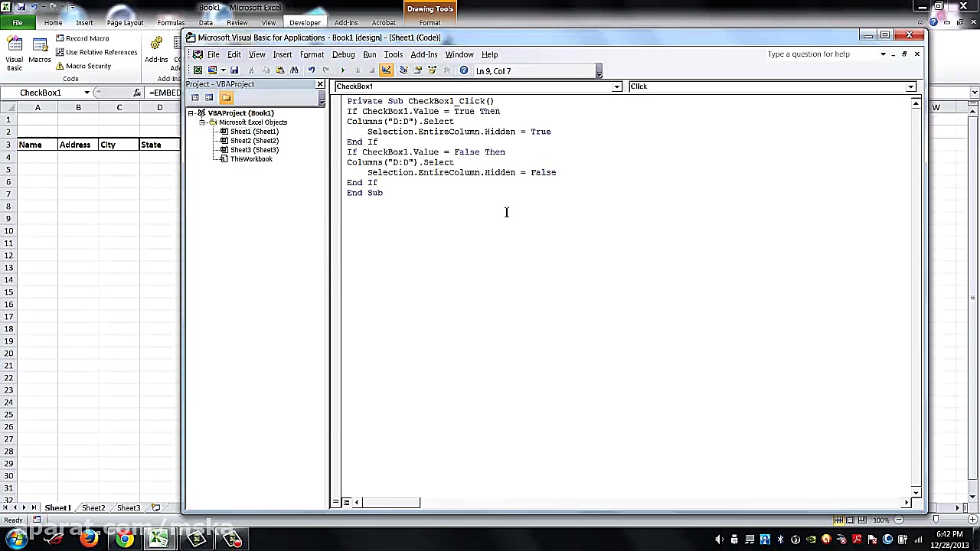Switch to Excel Home ribbon tab

click(x=53, y=22)
